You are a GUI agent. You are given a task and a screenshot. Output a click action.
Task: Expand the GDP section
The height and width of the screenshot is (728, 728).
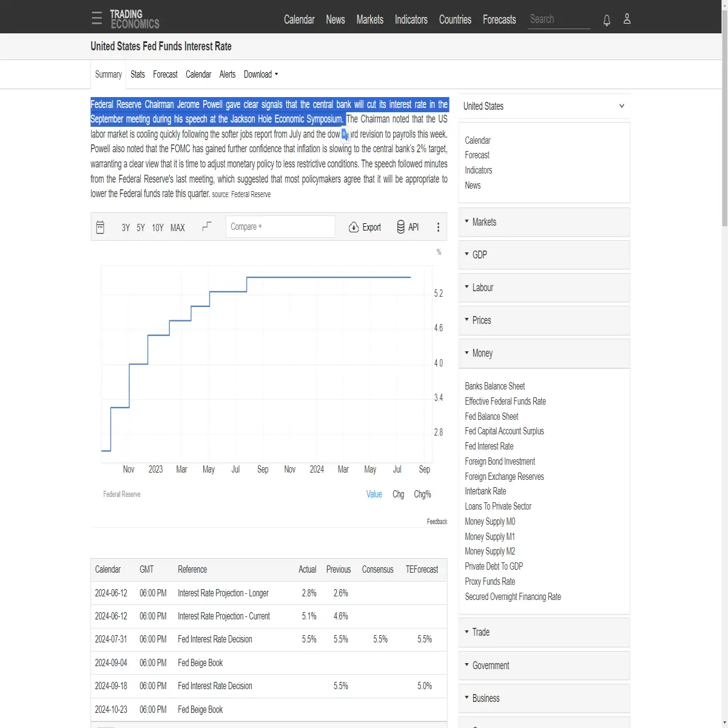544,255
